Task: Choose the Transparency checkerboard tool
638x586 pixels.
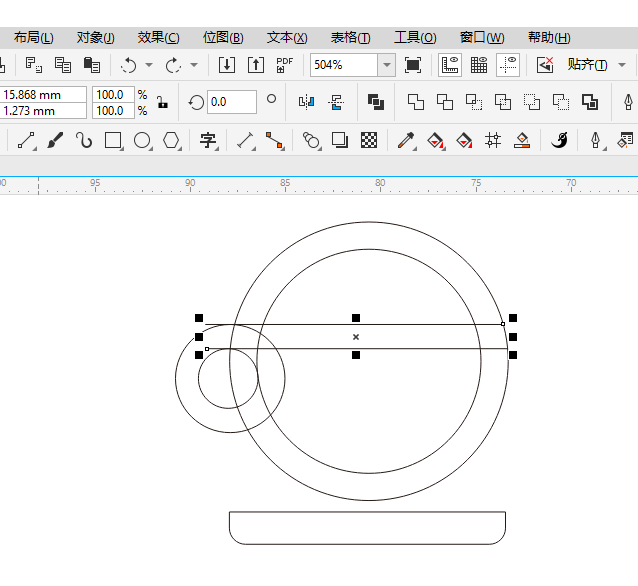Action: click(369, 140)
